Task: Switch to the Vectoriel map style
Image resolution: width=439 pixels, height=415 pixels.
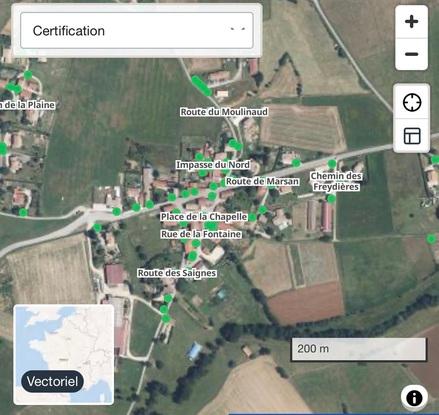Action: pos(52,381)
